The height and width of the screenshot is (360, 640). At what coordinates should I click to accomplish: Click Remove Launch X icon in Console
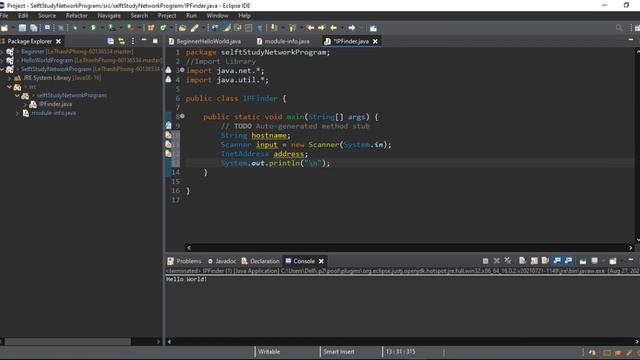pyautogui.click(x=496, y=261)
